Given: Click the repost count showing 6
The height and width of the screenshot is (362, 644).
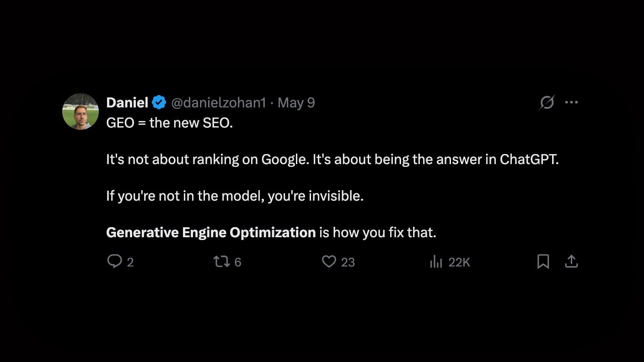Looking at the screenshot, I should [237, 262].
